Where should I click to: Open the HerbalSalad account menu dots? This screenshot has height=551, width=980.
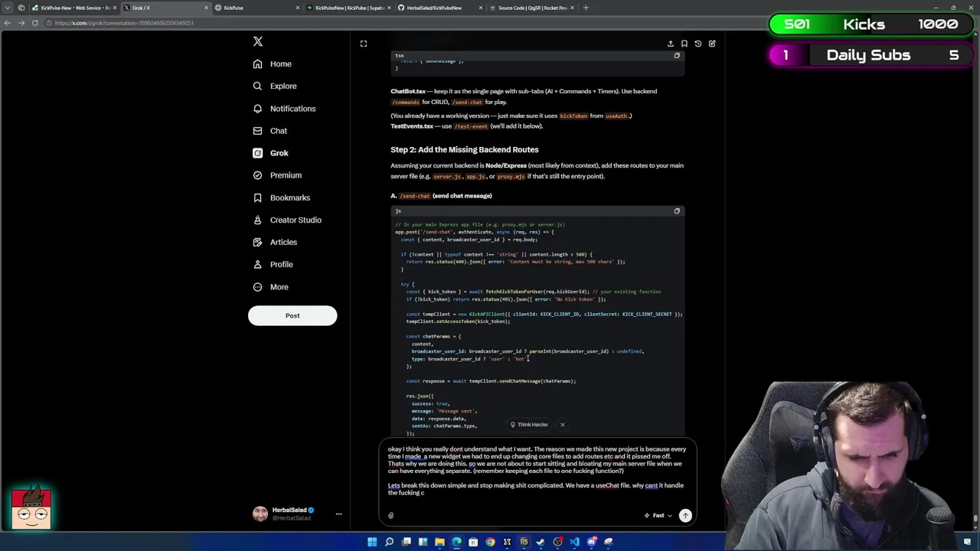click(x=338, y=514)
